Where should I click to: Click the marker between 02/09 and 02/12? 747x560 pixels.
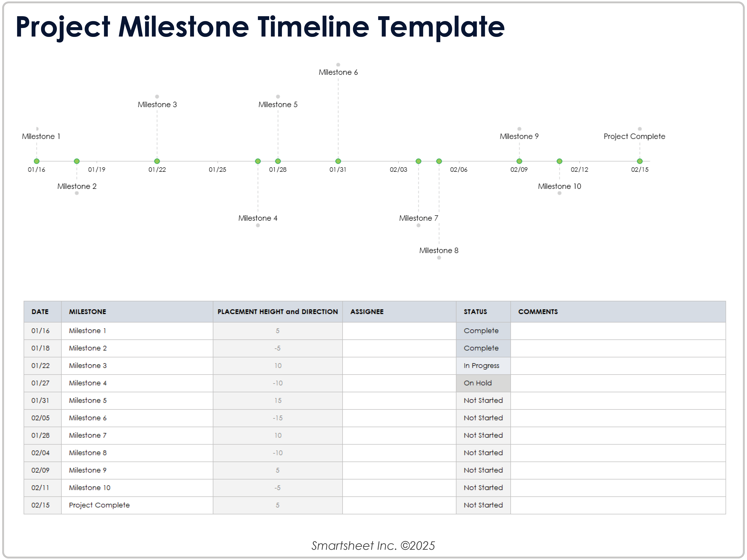point(559,161)
